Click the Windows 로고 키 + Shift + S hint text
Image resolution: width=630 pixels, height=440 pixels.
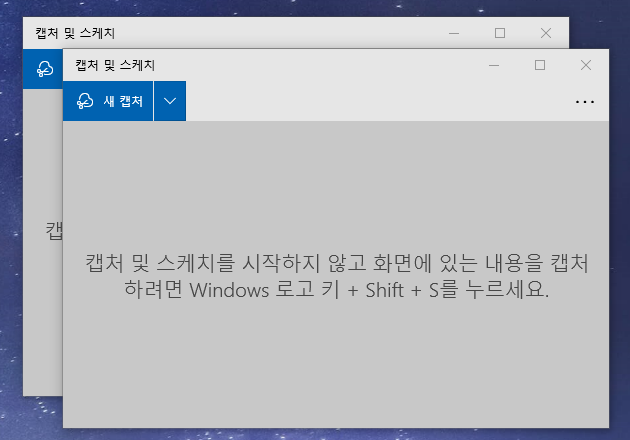(337, 276)
